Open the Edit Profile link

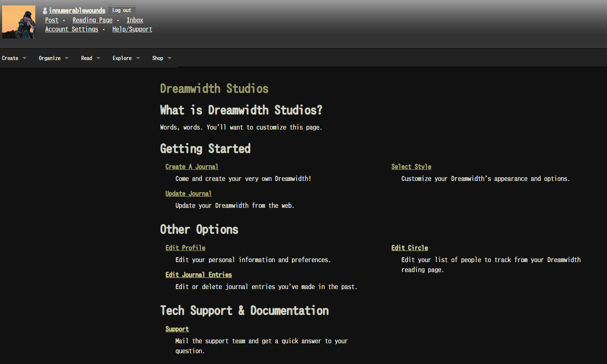click(x=185, y=248)
